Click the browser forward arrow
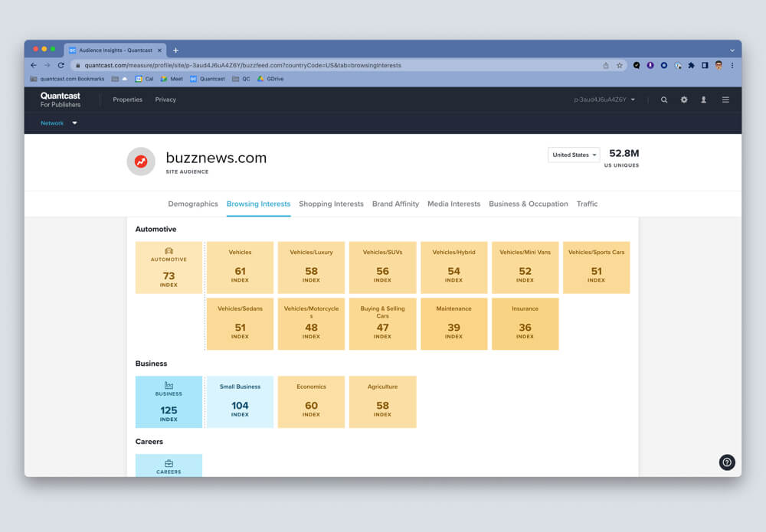This screenshot has height=532, width=766. tap(47, 65)
